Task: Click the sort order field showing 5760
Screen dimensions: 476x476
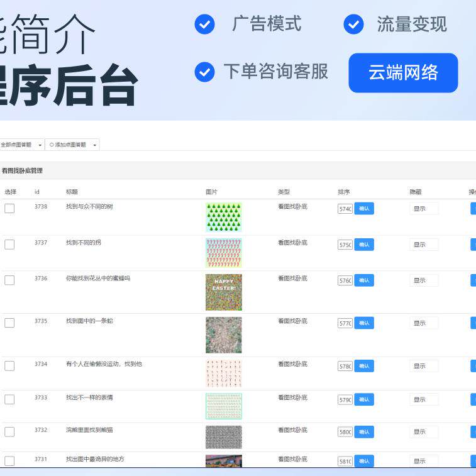Action: [x=345, y=280]
